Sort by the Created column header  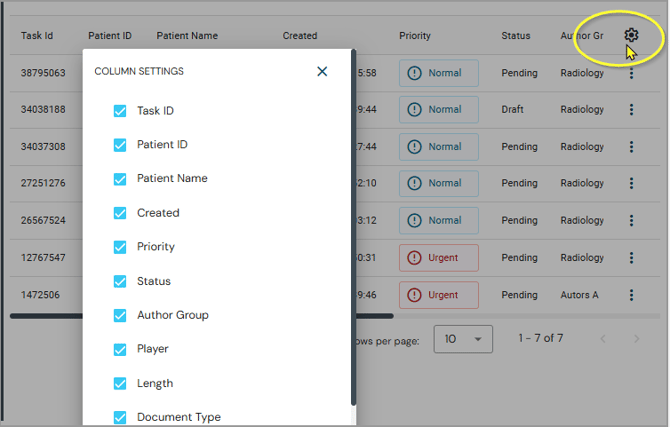(x=300, y=36)
